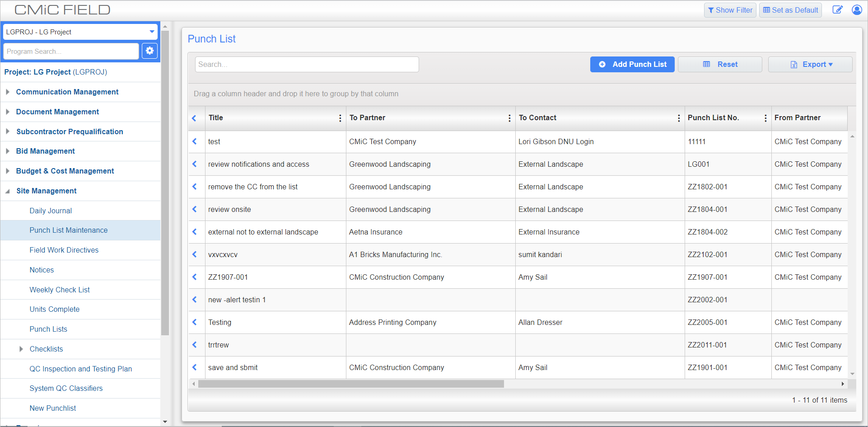868x427 pixels.
Task: Open Title column options menu
Action: pos(340,118)
